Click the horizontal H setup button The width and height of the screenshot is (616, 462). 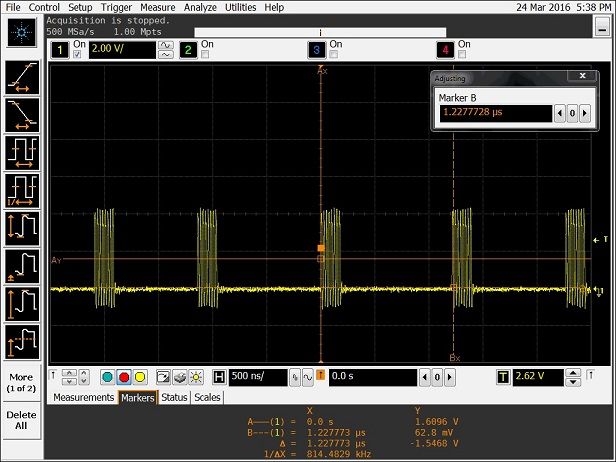(x=219, y=378)
